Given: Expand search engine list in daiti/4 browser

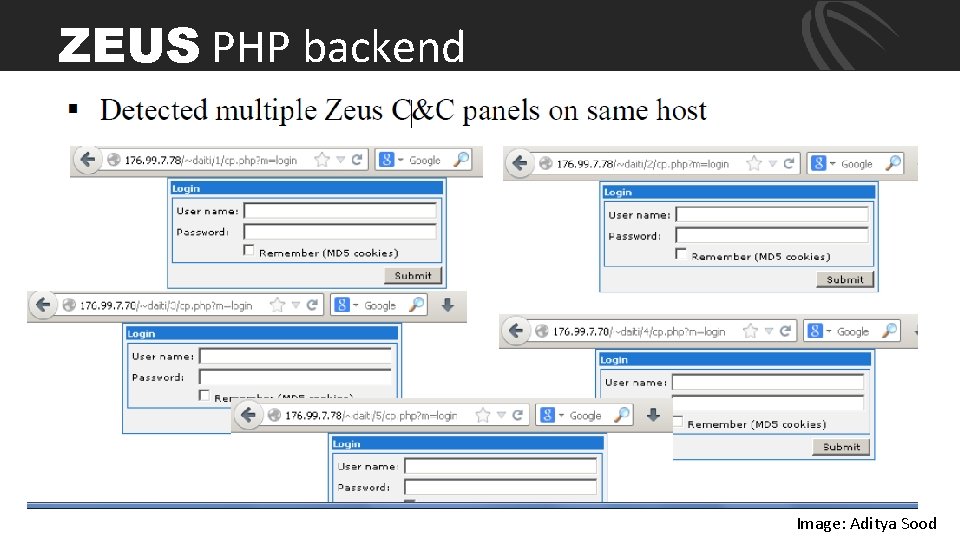Looking at the screenshot, I should (x=828, y=331).
